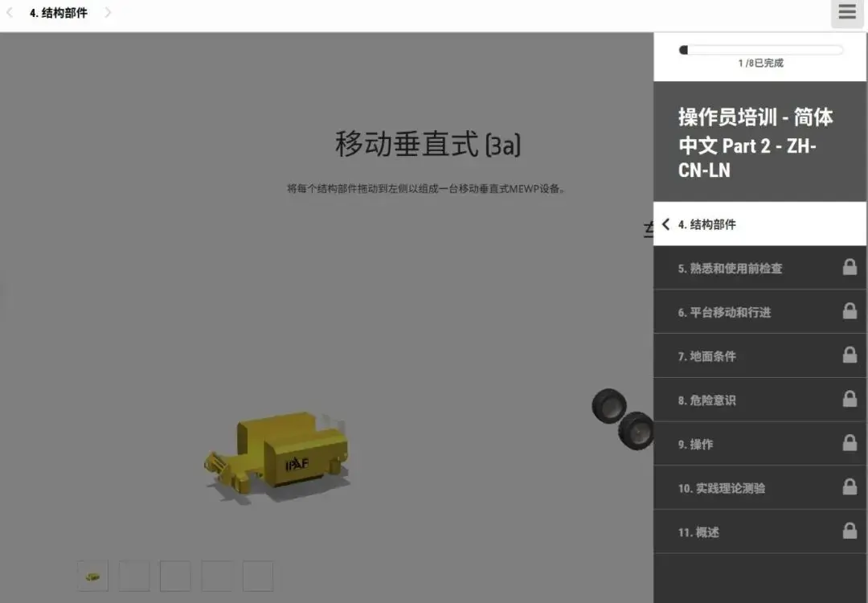Viewport: 868px width, 603px height.
Task: Open locked section 6. 平台移动和行进
Action: [x=759, y=312]
